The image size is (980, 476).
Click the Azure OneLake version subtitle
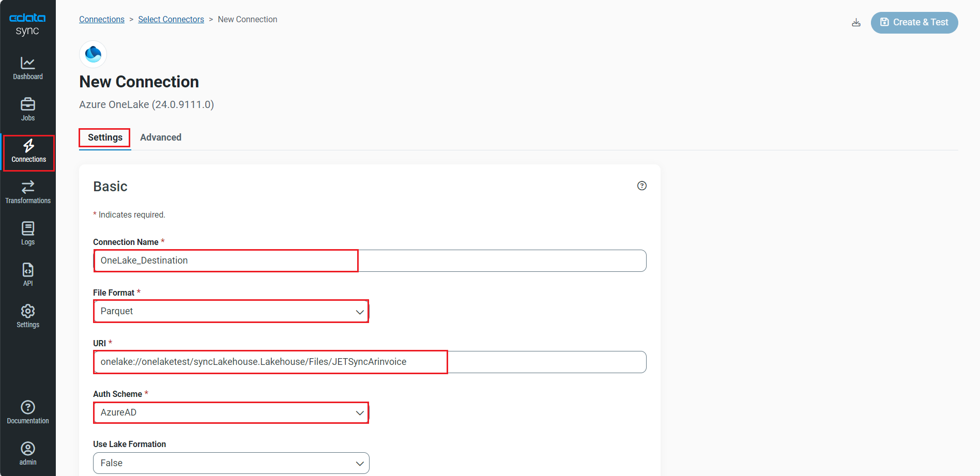(x=146, y=104)
